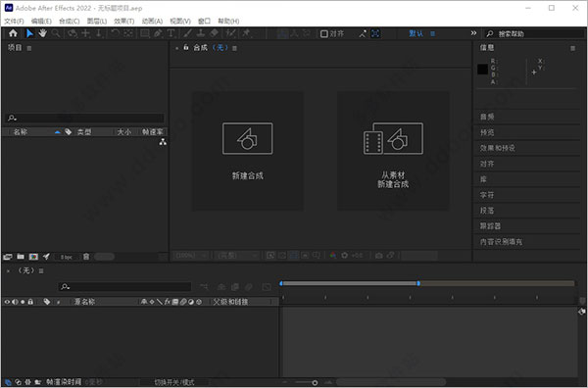Image resolution: width=588 pixels, height=388 pixels.
Task: Select the Orbit camera tool
Action: (x=72, y=33)
